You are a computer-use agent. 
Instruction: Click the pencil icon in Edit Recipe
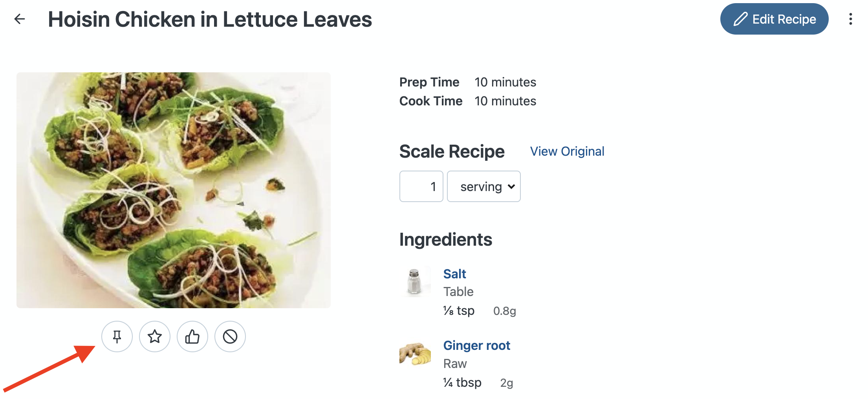click(x=740, y=19)
